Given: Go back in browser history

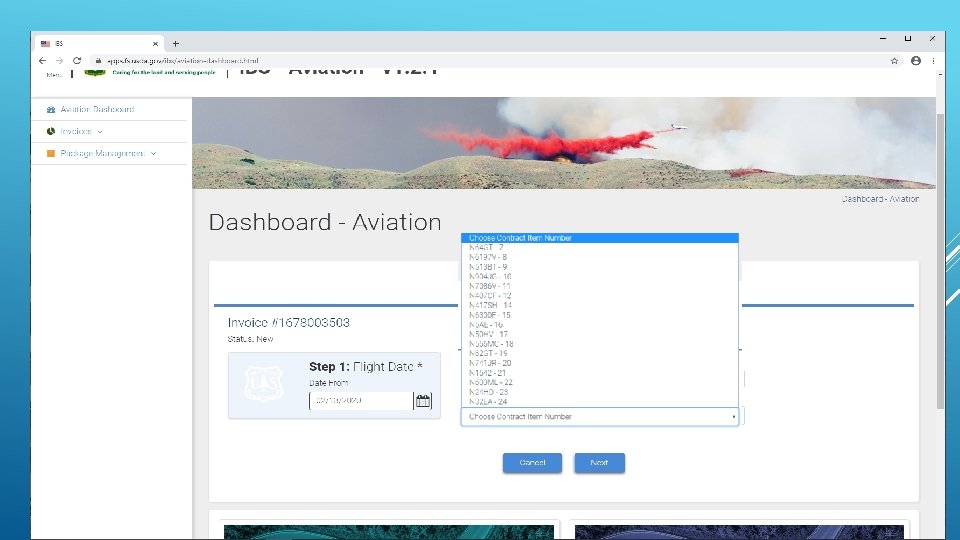Looking at the screenshot, I should (42, 61).
